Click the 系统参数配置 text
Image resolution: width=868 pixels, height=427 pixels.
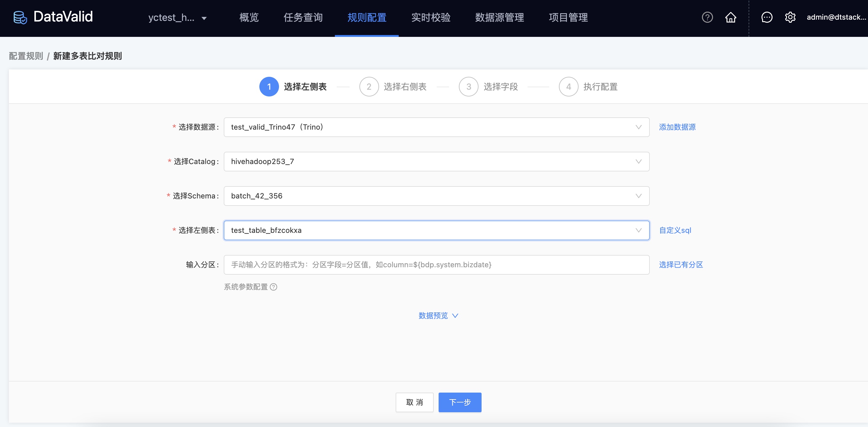click(246, 287)
